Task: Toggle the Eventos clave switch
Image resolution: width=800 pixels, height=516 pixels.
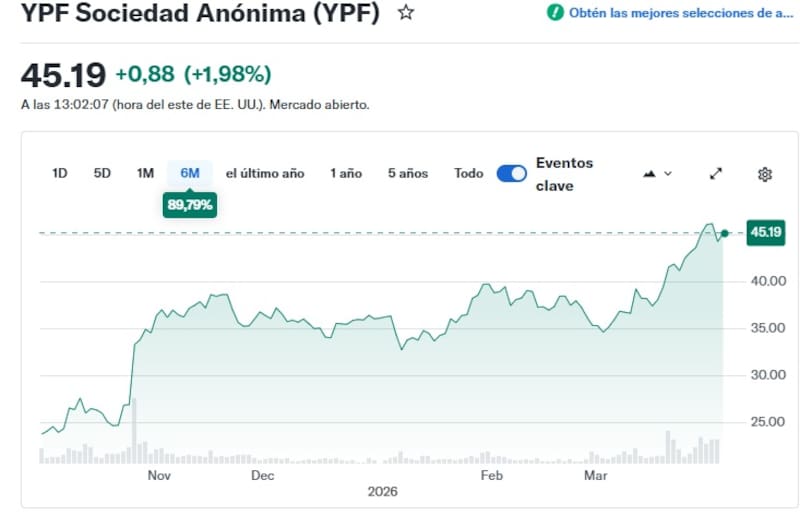Action: coord(511,173)
